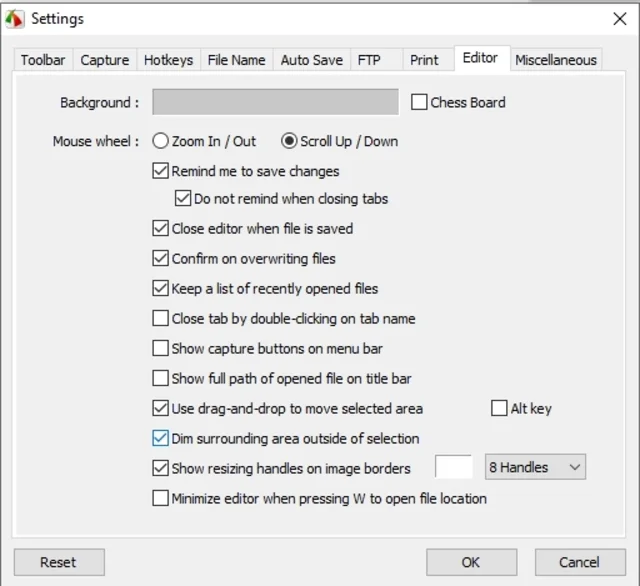
Task: Expand the 8 Handles dropdown
Action: click(535, 467)
